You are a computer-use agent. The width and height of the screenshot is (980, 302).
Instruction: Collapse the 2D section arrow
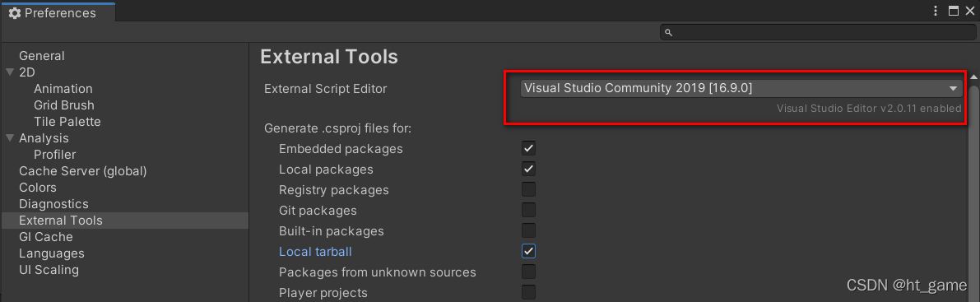click(x=10, y=72)
